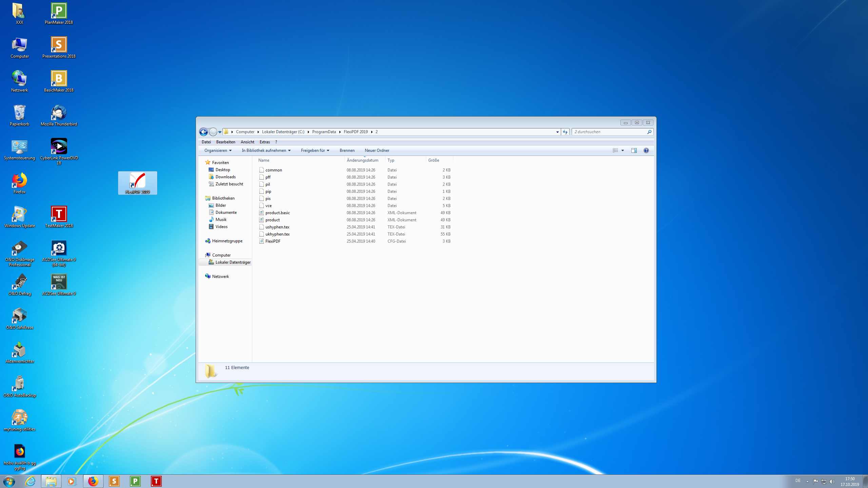Click Internet Explorer in the taskbar

[x=31, y=481]
